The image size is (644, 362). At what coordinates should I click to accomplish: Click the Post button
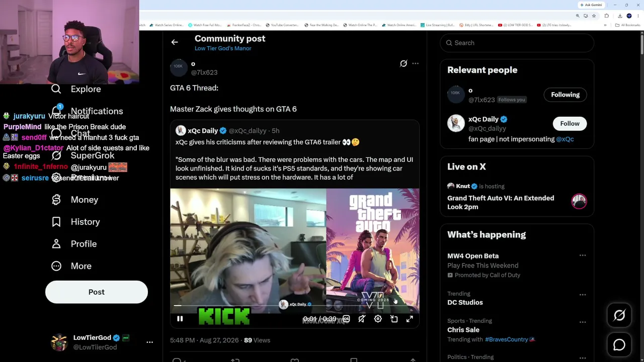click(x=97, y=292)
